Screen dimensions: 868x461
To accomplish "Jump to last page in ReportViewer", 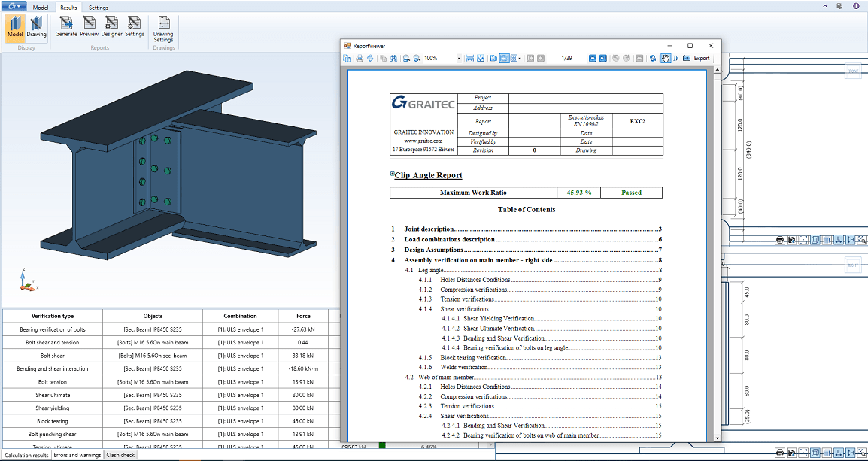I will point(603,58).
